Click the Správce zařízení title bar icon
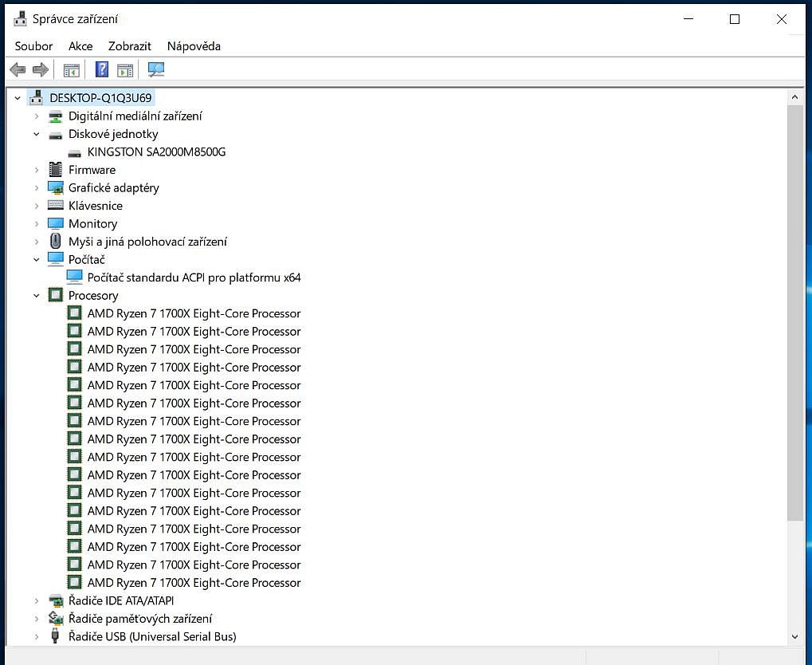 pyautogui.click(x=20, y=18)
